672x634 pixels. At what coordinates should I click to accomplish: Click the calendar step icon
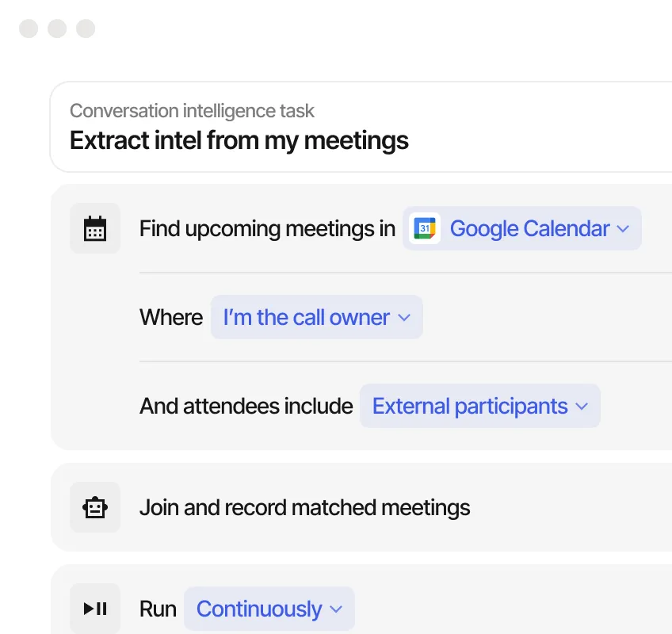coord(95,228)
